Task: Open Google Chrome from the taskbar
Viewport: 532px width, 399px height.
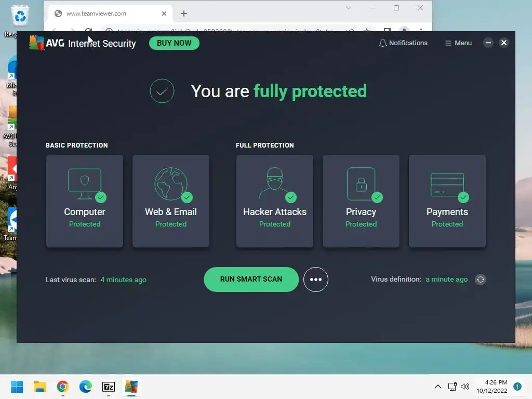Action: coord(63,387)
